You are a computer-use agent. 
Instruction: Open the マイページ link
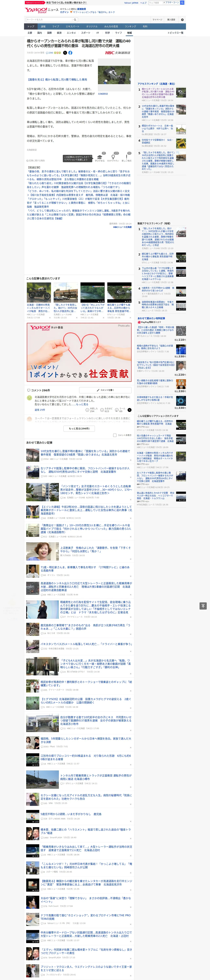coord(157,20)
